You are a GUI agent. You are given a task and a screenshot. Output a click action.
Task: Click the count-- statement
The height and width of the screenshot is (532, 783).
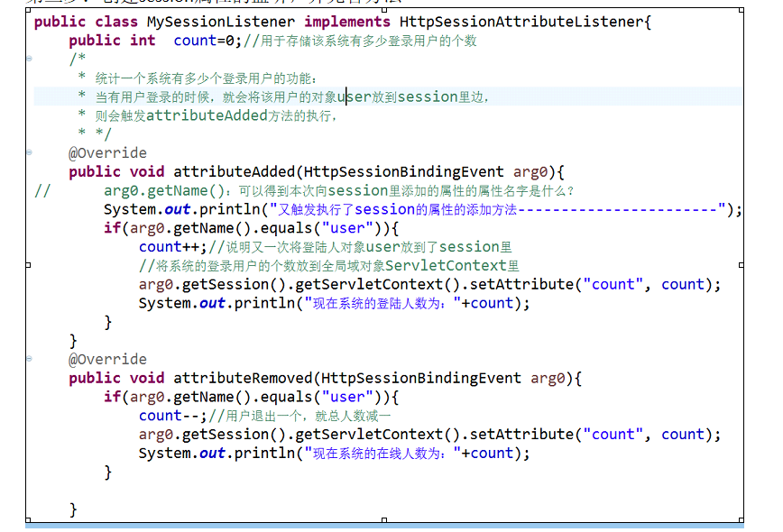point(173,415)
